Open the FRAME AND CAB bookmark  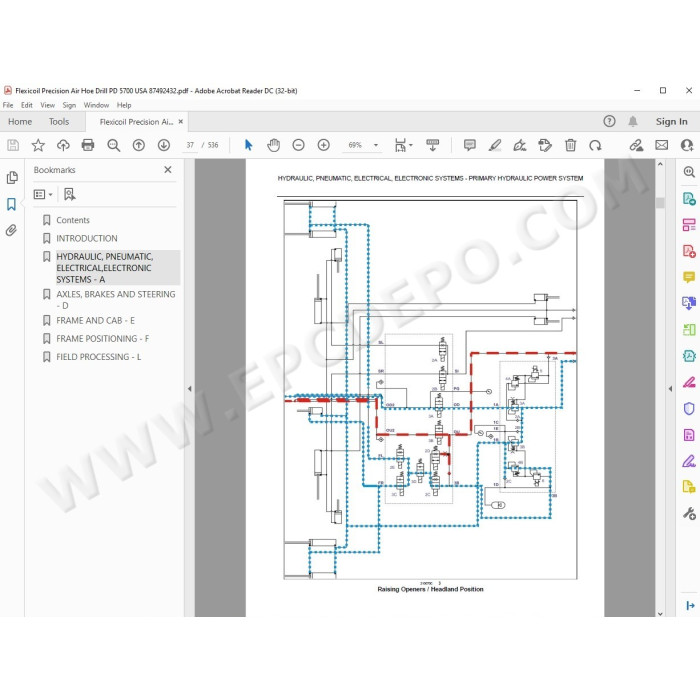[x=96, y=321]
